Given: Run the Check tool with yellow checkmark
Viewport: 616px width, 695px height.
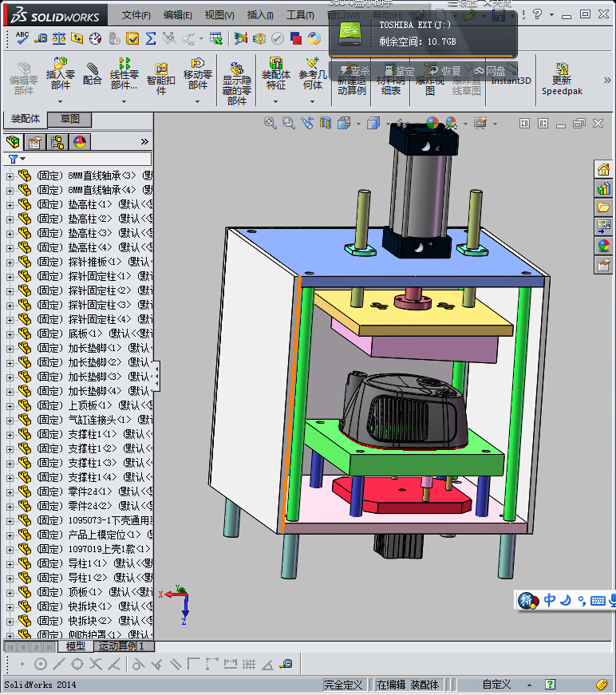Looking at the screenshot, I should [132, 38].
